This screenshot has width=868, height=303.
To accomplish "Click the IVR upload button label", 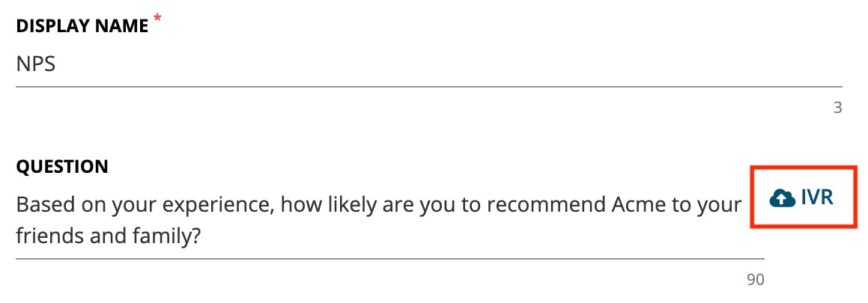I will click(817, 198).
